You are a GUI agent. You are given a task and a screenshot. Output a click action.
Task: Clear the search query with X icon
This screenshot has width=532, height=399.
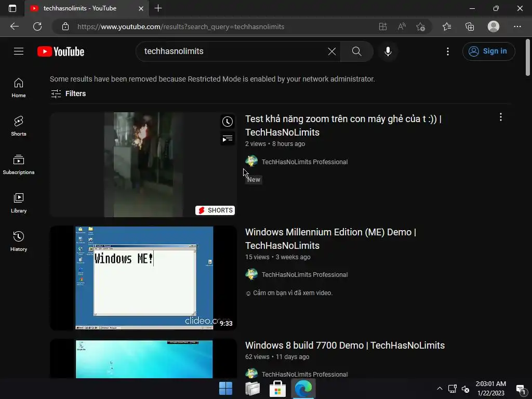coord(332,51)
